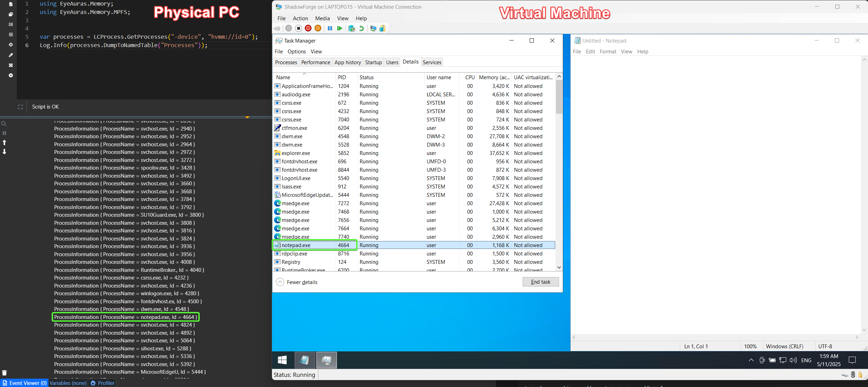Open Windows Start menu in VM

point(282,360)
